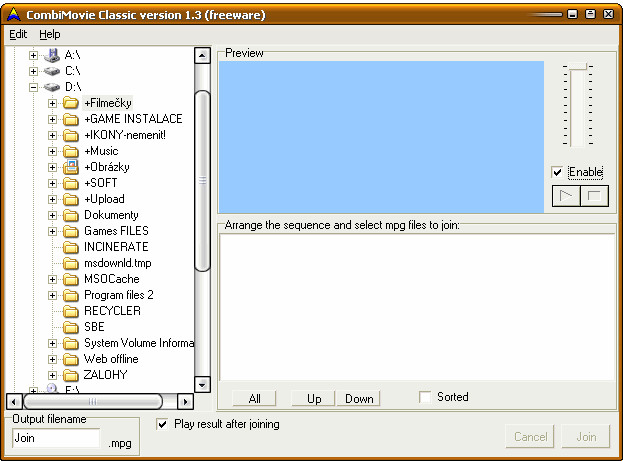Image resolution: width=623 pixels, height=461 pixels.
Task: Open the Help menu
Action: point(50,34)
